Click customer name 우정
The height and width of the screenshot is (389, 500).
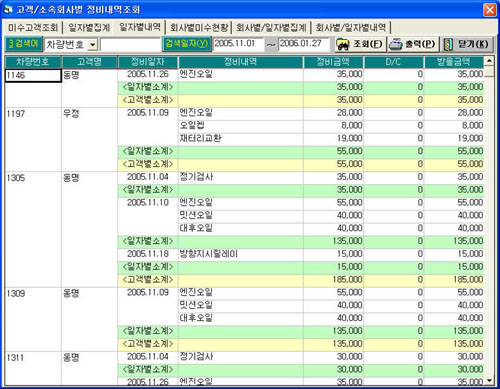(x=71, y=114)
